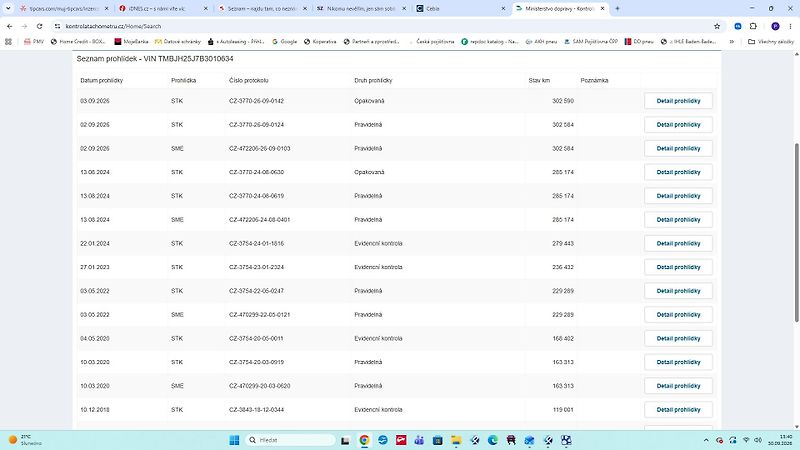Image resolution: width=800 pixels, height=450 pixels.
Task: Open the Windows Start menu
Action: pyautogui.click(x=234, y=440)
